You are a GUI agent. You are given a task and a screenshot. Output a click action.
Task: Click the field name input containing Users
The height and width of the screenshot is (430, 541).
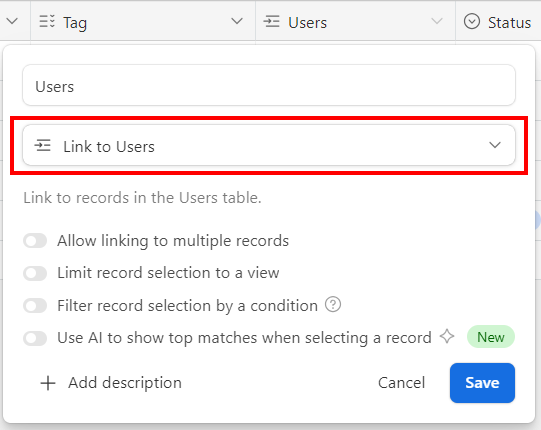269,85
